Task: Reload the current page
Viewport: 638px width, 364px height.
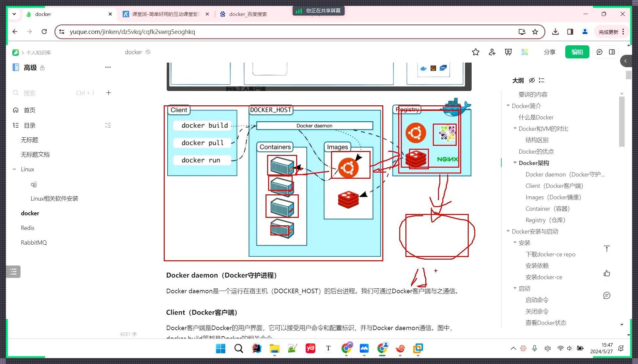Action: (44, 32)
